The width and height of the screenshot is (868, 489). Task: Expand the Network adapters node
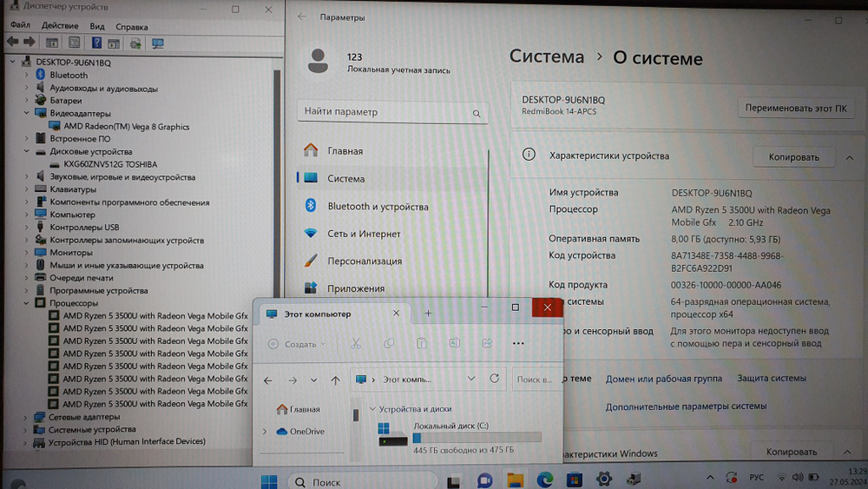[27, 417]
